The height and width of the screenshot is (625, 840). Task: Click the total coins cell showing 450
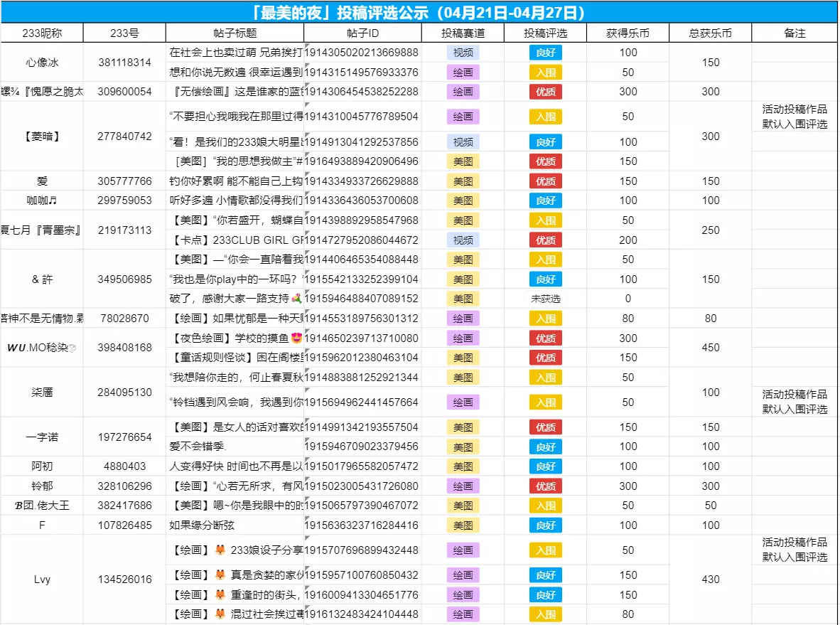coord(711,348)
